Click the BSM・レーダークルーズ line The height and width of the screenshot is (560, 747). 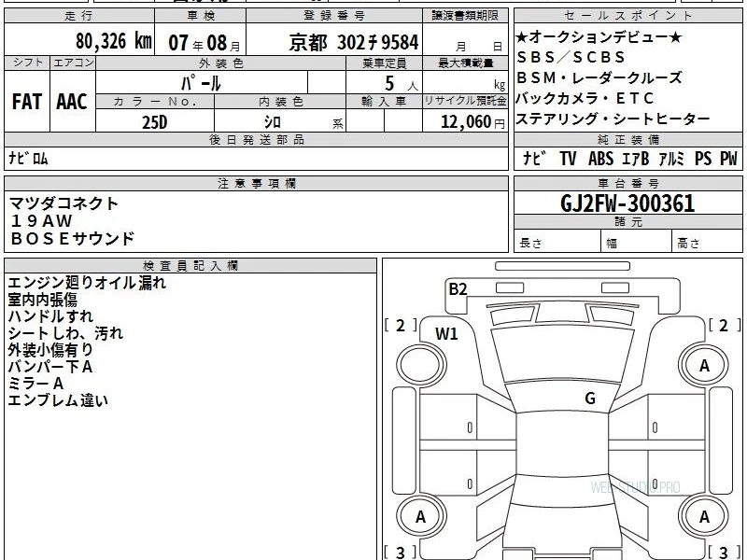pos(599,77)
